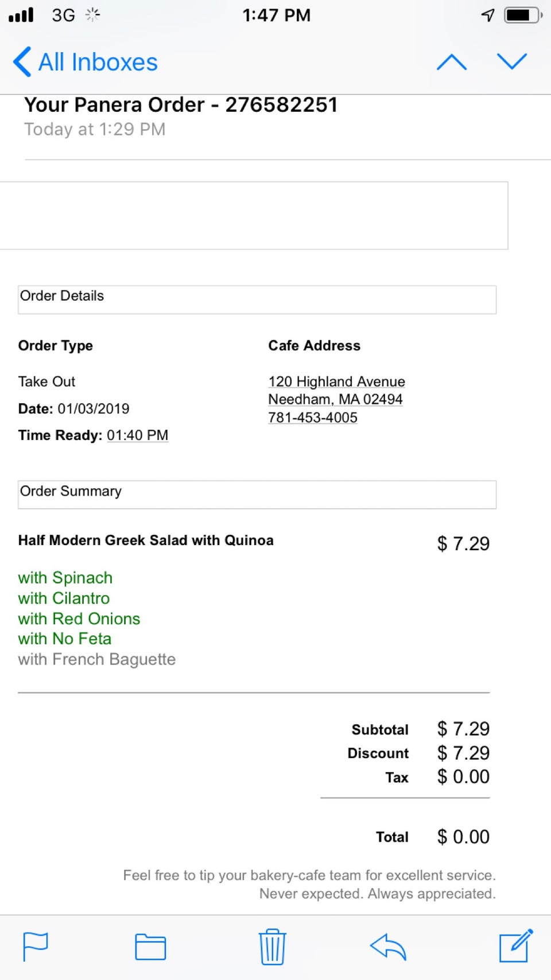The width and height of the screenshot is (551, 980).
Task: Call the 781-453-4005 phone link
Action: coord(313,418)
